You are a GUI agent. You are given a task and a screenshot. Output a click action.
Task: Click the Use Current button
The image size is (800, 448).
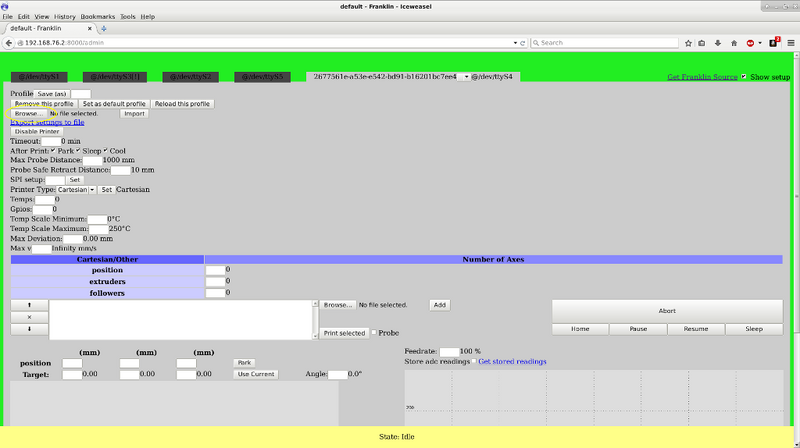pyautogui.click(x=256, y=375)
